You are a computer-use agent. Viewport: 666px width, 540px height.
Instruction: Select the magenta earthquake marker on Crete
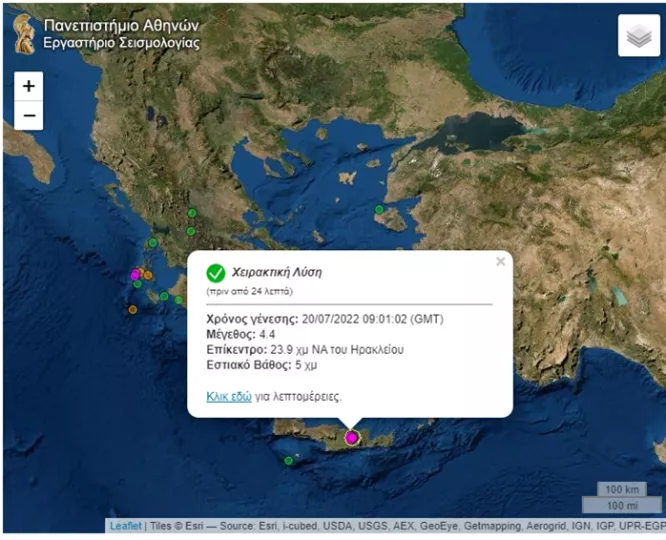point(351,437)
